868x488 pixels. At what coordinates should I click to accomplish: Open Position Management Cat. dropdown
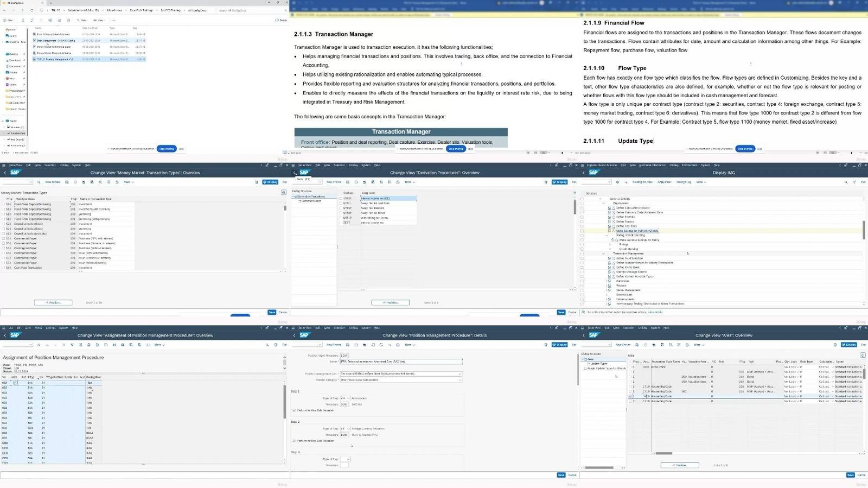460,373
